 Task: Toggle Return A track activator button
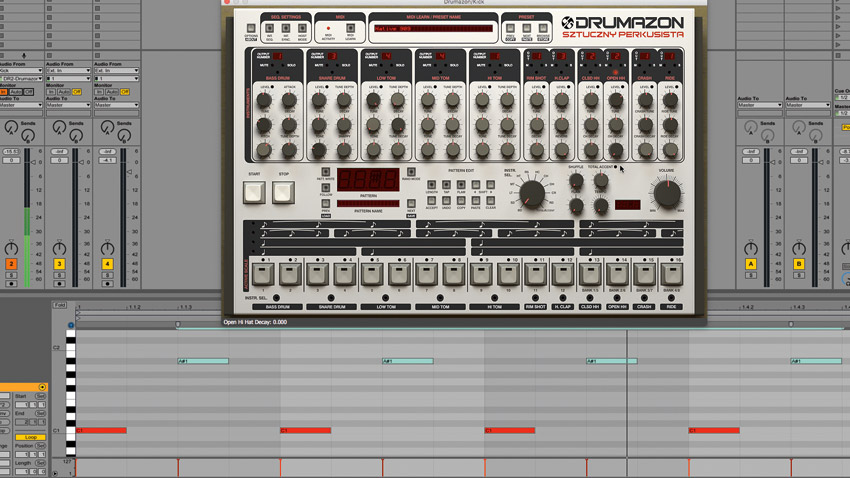(751, 264)
